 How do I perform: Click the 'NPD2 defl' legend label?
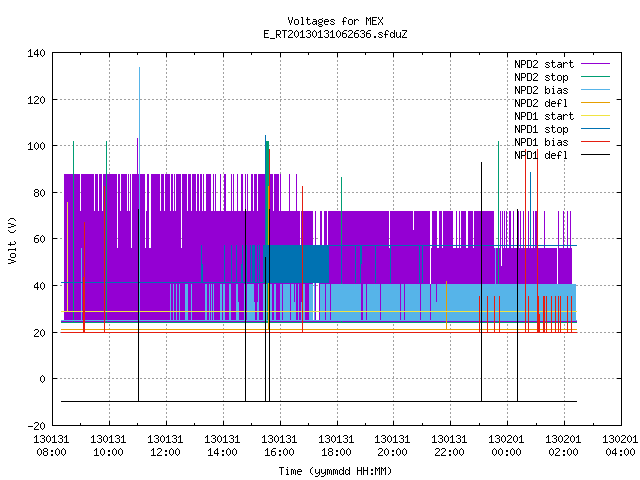point(541,103)
